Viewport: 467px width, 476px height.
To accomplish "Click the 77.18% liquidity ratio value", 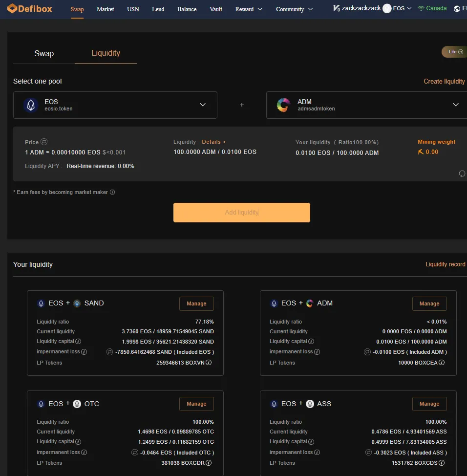I will (x=204, y=322).
